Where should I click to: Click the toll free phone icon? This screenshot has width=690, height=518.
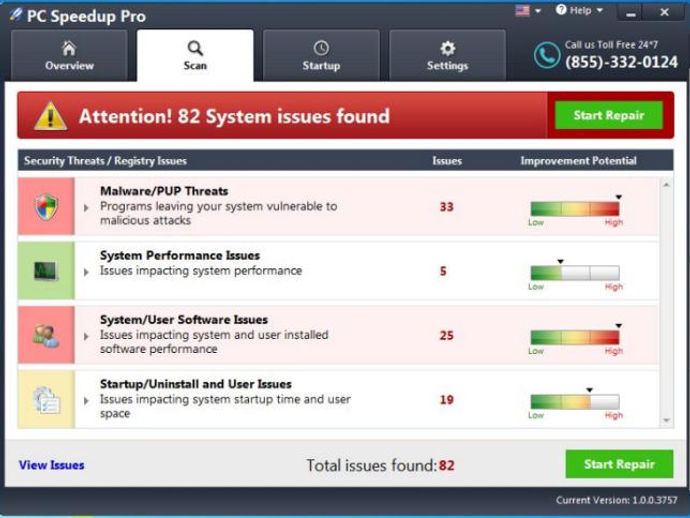tap(547, 55)
